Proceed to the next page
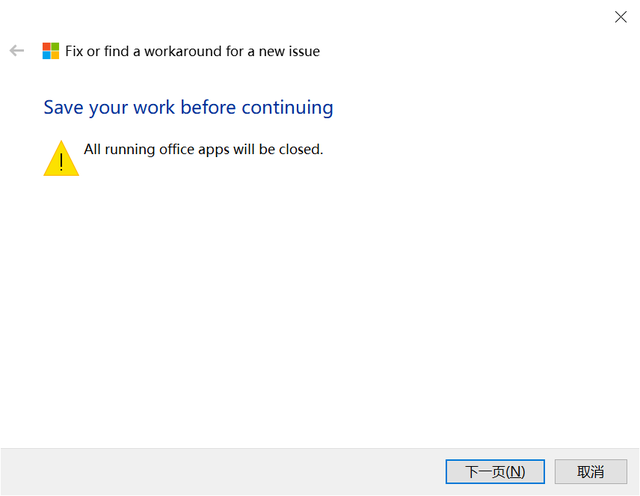This screenshot has width=640, height=496. click(495, 472)
